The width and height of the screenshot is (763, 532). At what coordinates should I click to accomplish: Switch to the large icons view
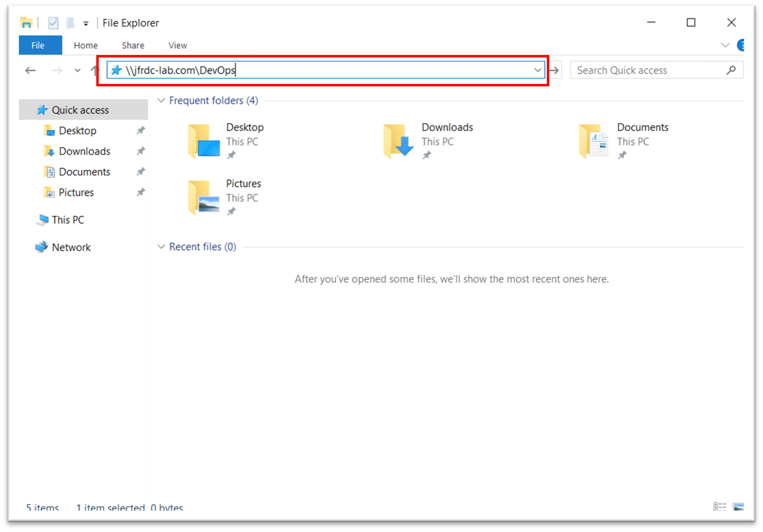pos(738,507)
